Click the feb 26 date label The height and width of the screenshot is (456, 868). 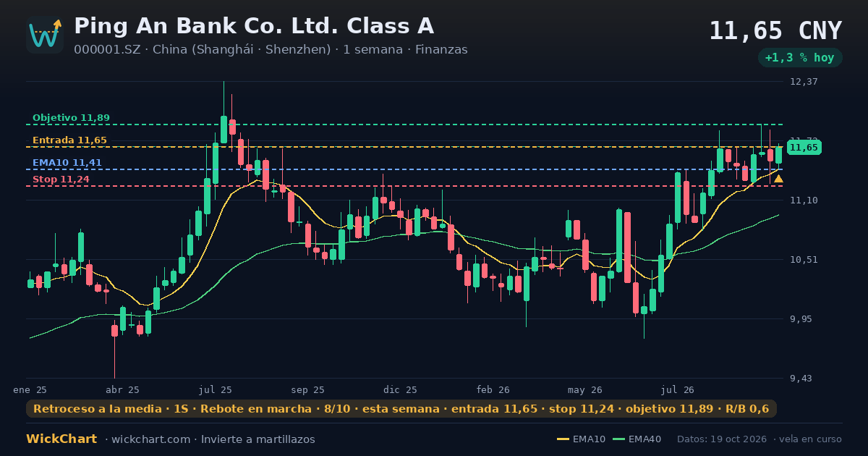click(x=493, y=389)
